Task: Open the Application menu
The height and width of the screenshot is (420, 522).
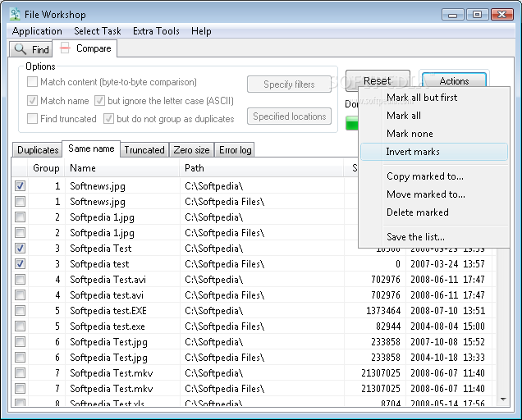Action: (x=37, y=31)
